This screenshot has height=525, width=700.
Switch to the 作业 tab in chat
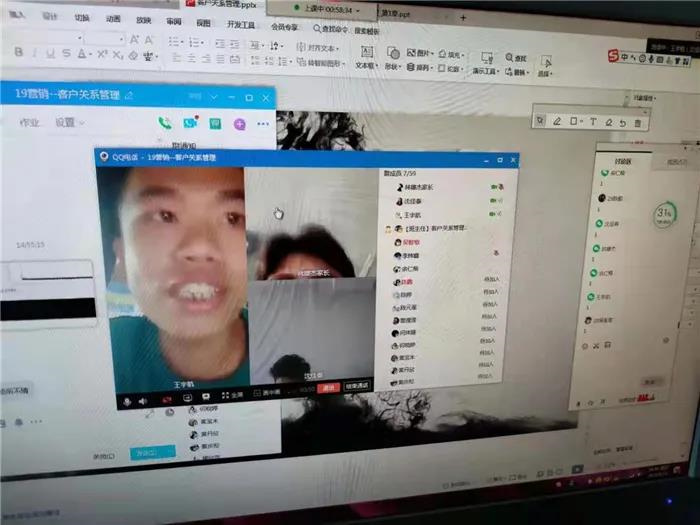click(x=30, y=123)
